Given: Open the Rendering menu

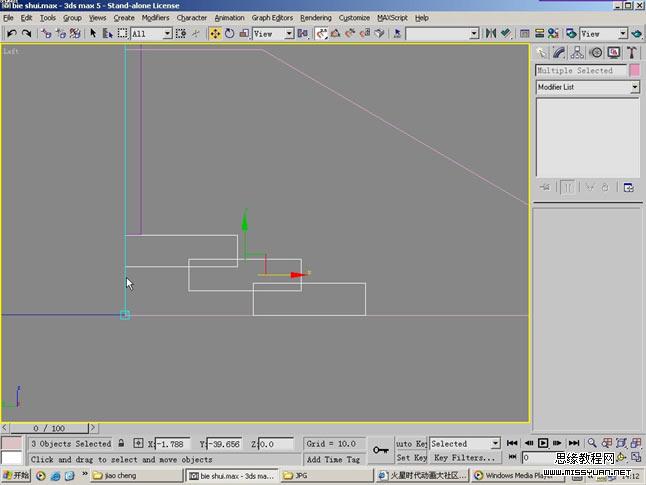Looking at the screenshot, I should 316,18.
